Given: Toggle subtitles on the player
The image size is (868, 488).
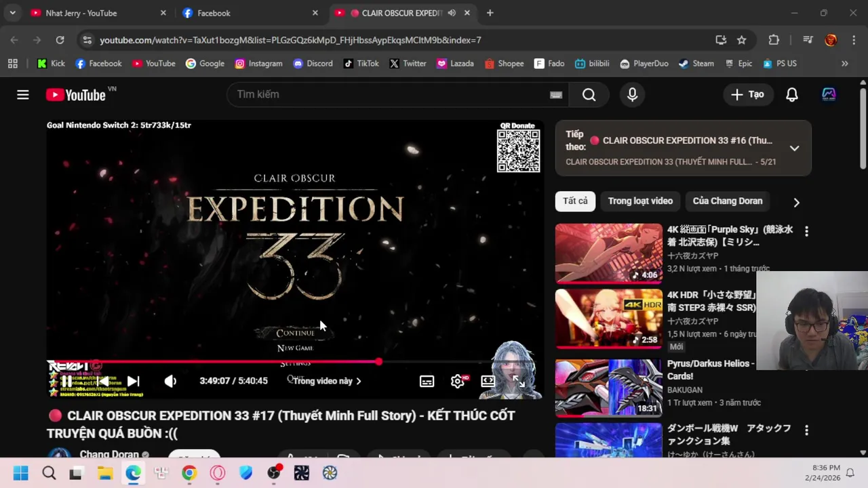Looking at the screenshot, I should (x=427, y=381).
